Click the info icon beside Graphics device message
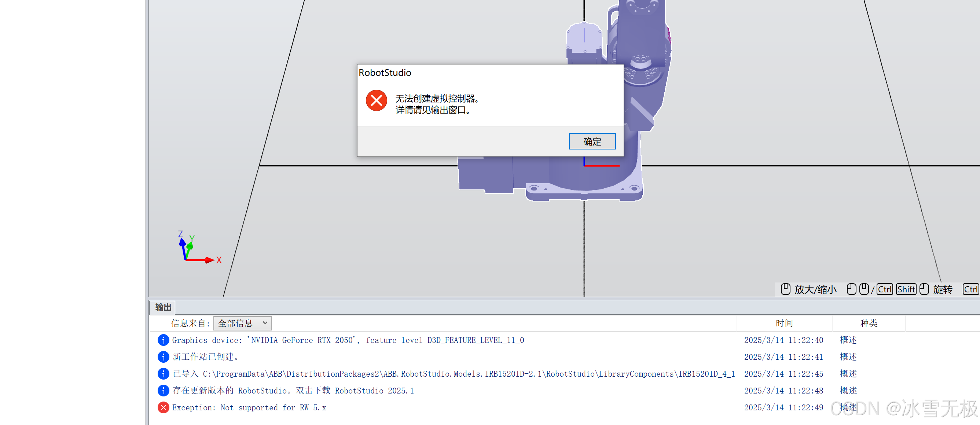Screen dimensions: 980x425 tap(163, 340)
